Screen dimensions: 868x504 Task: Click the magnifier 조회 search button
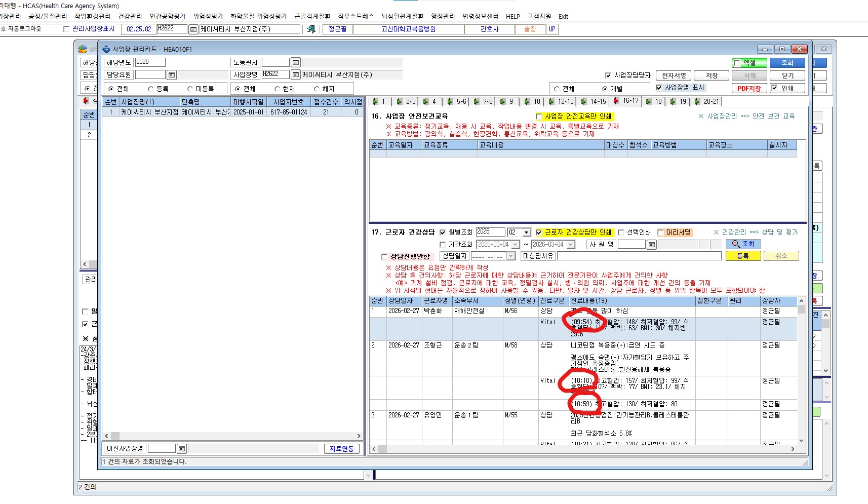[x=743, y=244]
